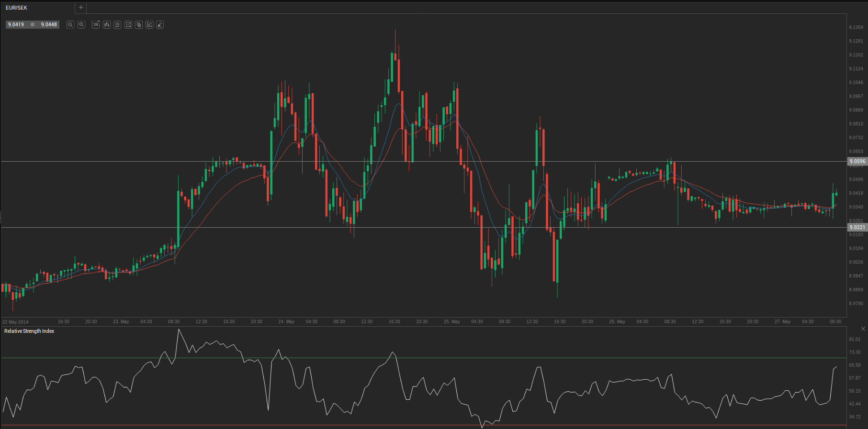Add a new chart tab with plus
The height and width of the screenshot is (429, 868).
[81, 8]
